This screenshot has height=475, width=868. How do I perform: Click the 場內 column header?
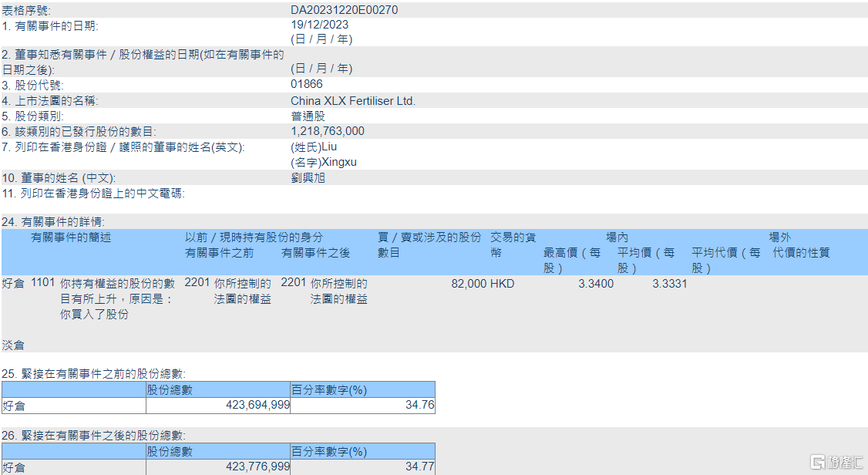pyautogui.click(x=617, y=237)
